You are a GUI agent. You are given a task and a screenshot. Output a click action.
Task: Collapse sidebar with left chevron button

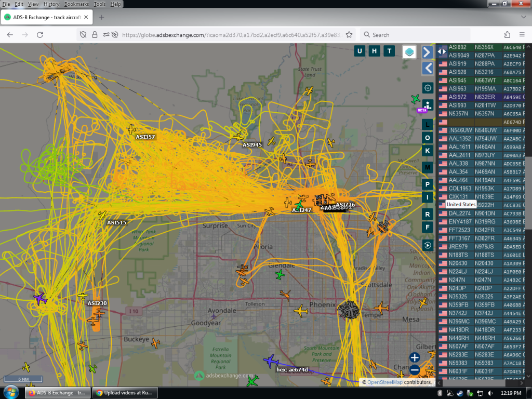click(428, 68)
